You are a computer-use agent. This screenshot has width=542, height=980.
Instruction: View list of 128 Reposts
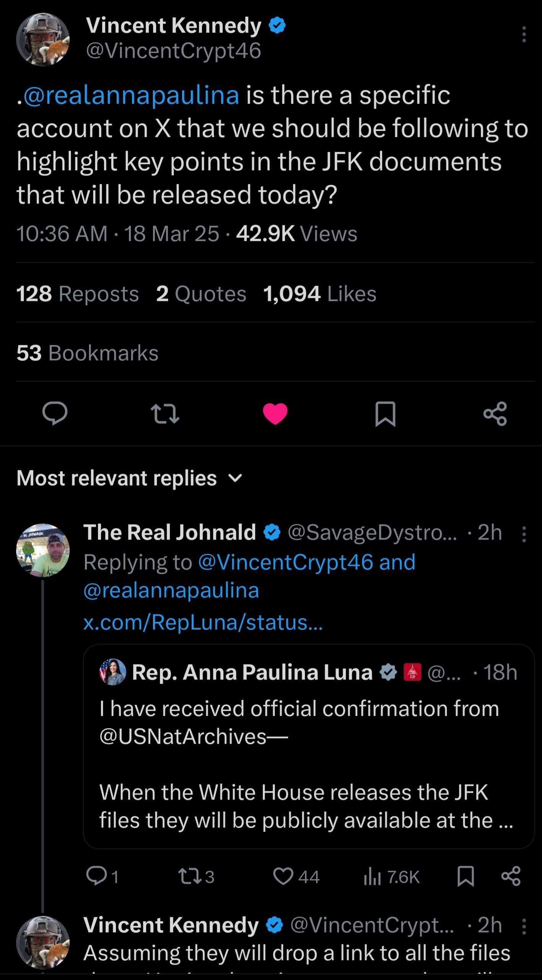point(78,294)
